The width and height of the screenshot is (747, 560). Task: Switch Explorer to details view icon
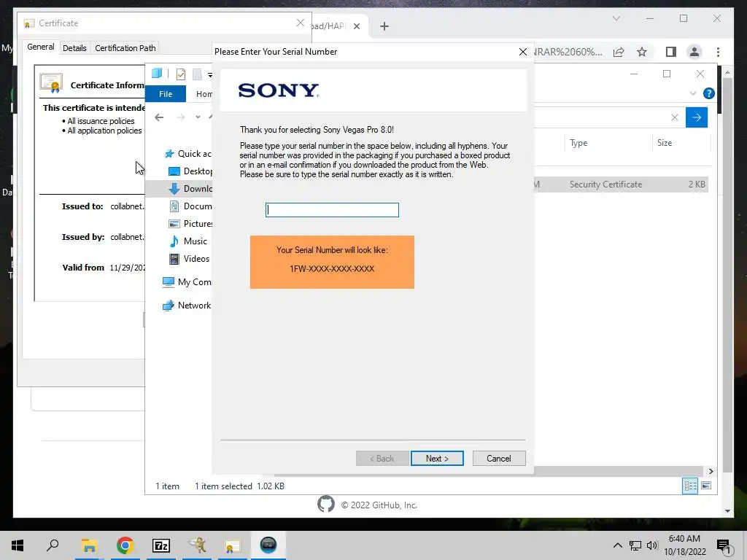[690, 486]
